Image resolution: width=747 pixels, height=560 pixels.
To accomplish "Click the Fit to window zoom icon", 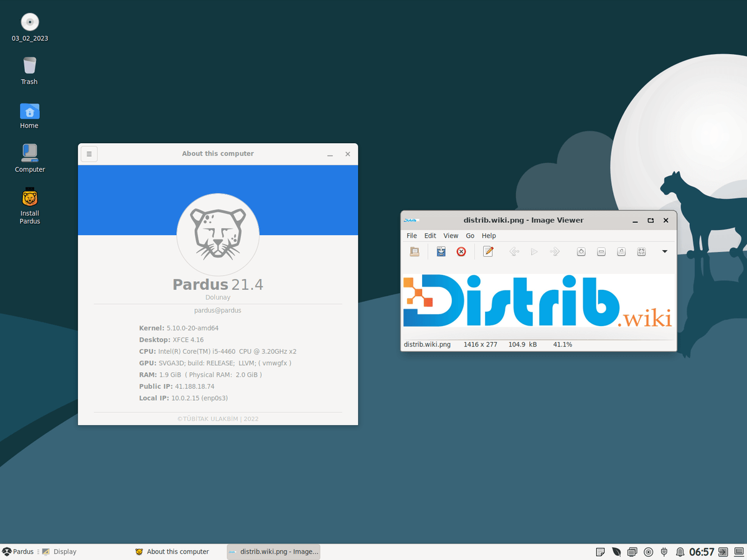I will click(x=641, y=251).
